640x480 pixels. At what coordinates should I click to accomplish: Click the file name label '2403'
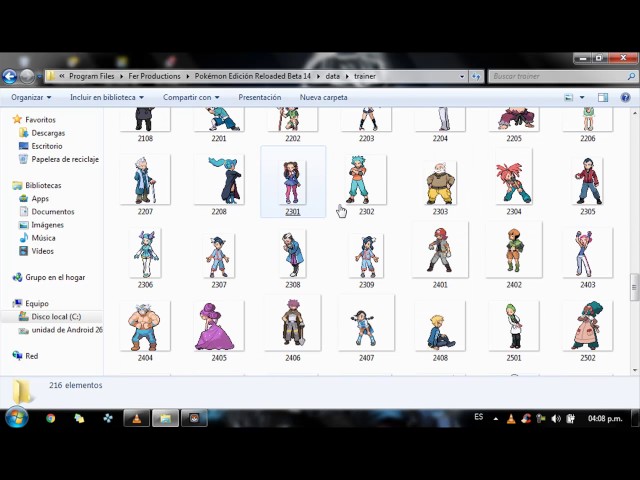588,285
